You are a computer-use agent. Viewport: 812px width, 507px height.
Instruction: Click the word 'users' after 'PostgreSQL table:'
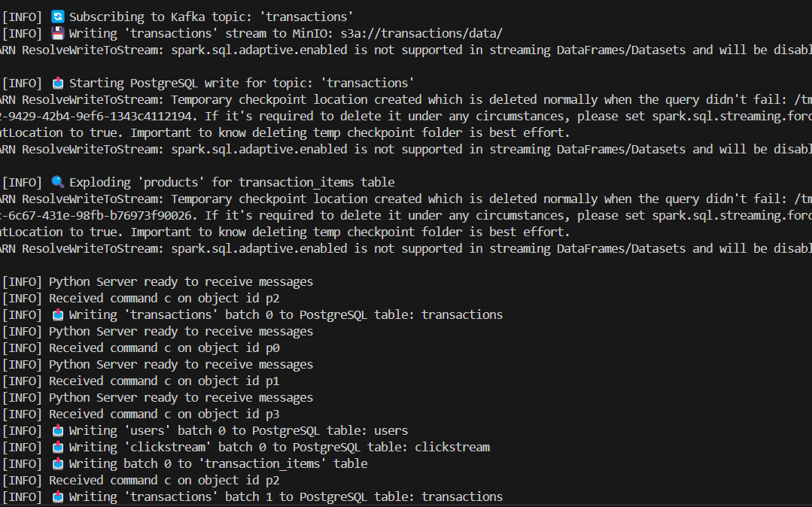(x=391, y=431)
